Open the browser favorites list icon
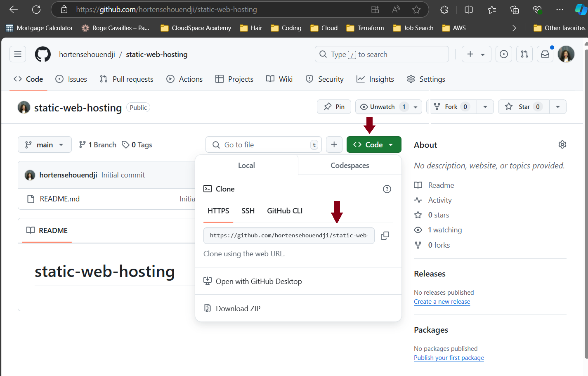588x376 pixels. [x=492, y=9]
